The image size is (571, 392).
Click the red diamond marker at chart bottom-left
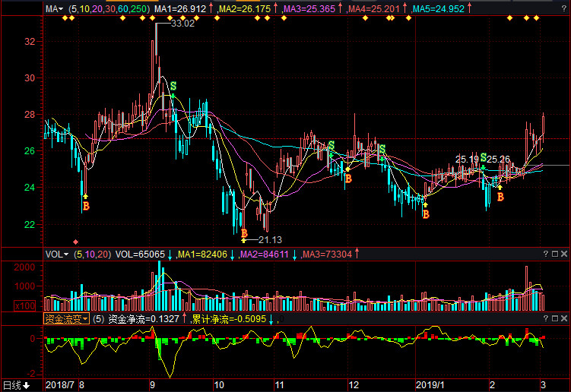(76, 242)
